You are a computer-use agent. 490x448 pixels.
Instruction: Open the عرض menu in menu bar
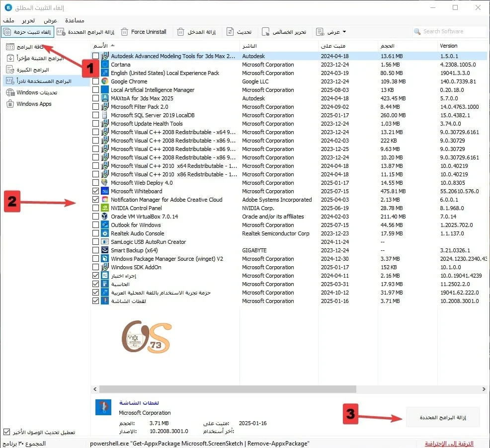(50, 20)
